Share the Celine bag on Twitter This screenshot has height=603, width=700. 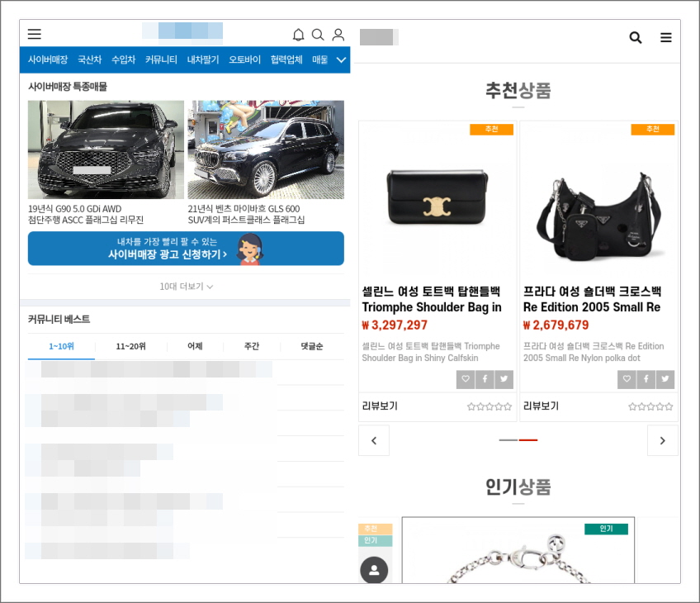504,379
